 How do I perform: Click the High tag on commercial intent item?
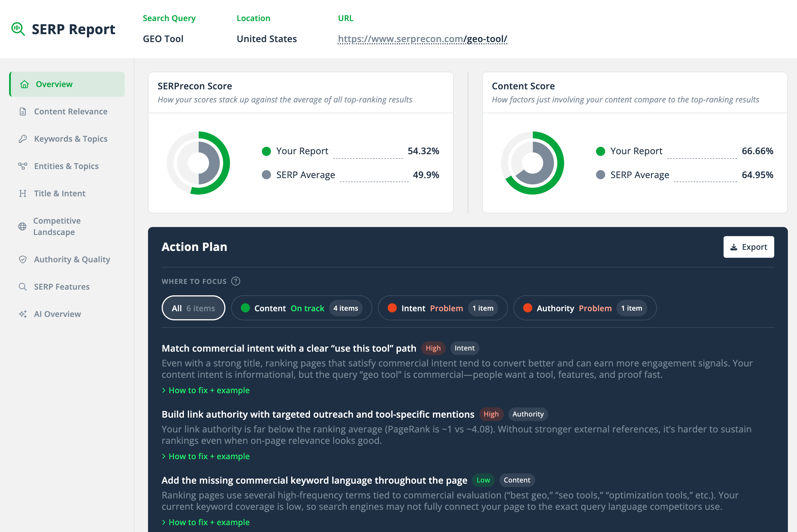(x=433, y=348)
